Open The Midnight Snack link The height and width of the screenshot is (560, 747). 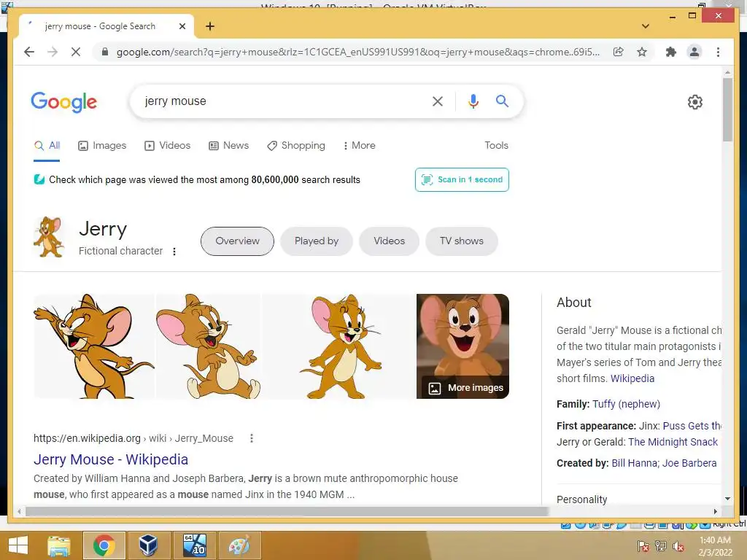(x=673, y=442)
